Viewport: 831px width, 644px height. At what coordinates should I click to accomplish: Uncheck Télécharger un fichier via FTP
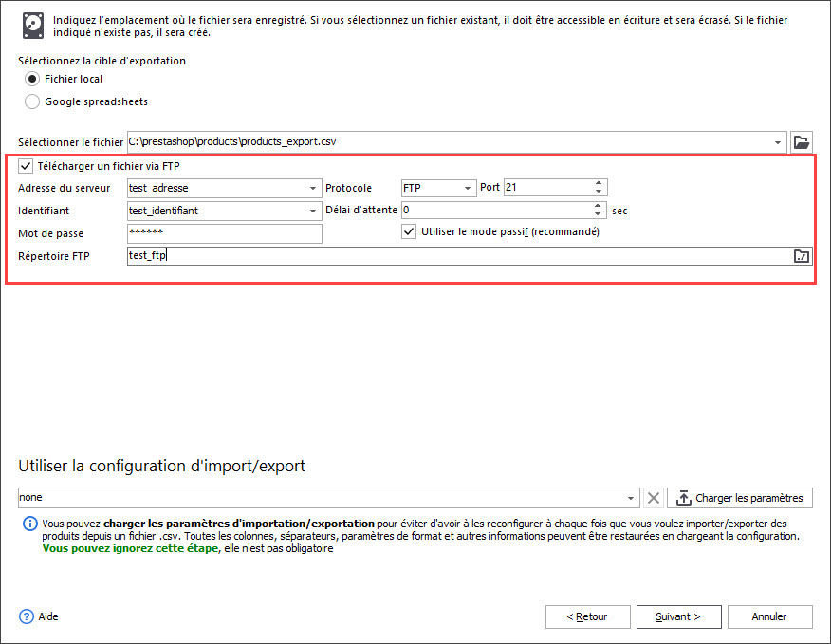click(26, 167)
